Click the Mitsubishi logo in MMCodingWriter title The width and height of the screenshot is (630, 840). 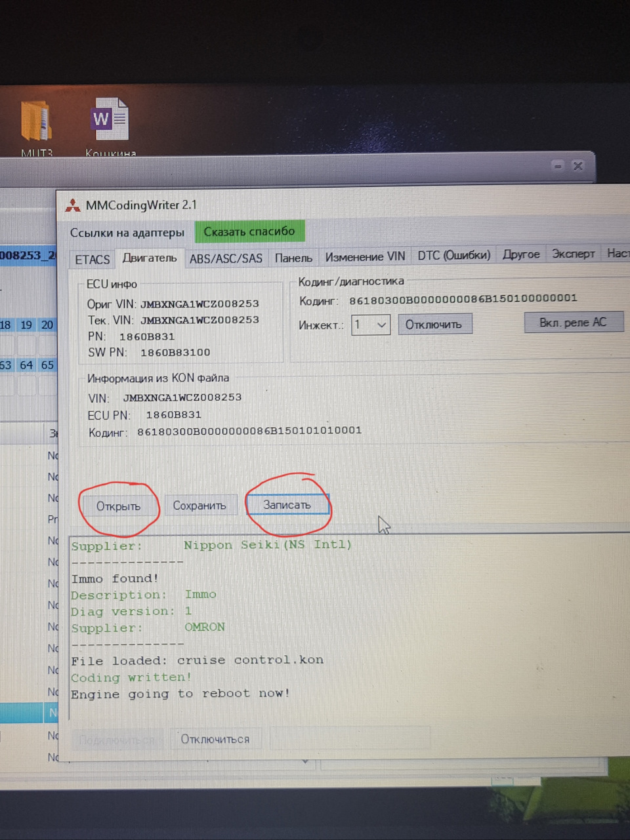72,205
